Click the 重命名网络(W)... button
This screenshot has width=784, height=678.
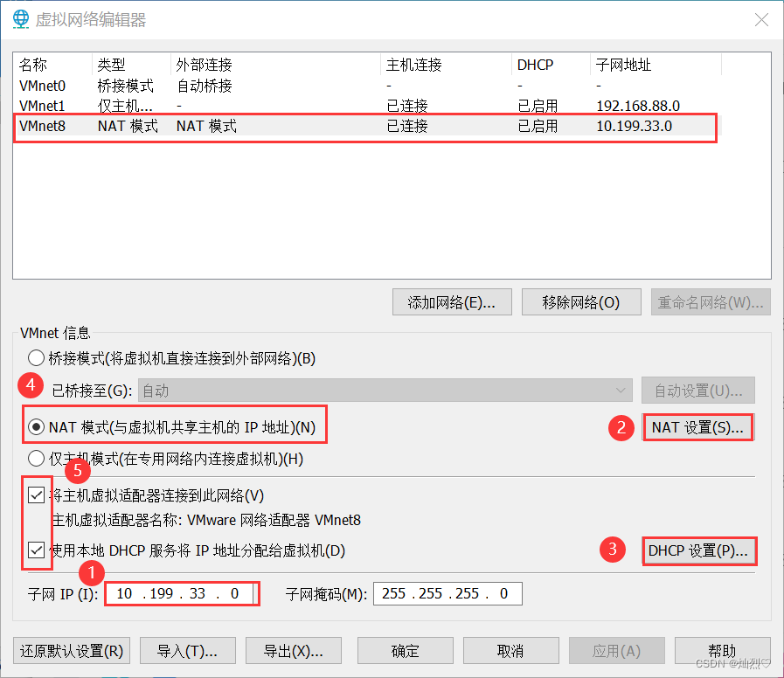pyautogui.click(x=711, y=302)
